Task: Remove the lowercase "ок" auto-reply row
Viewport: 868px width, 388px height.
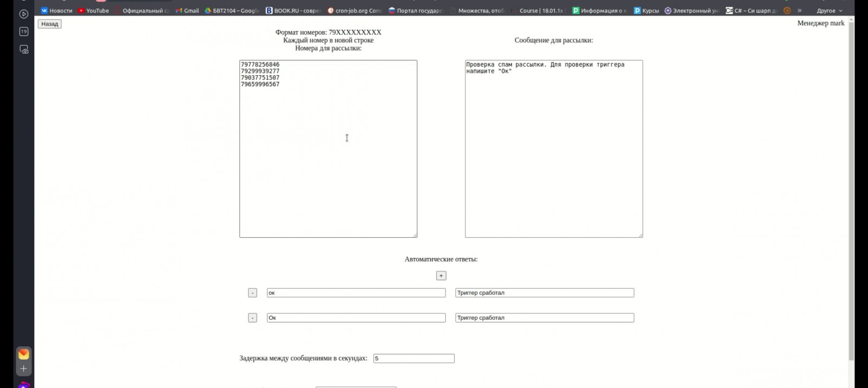Action: point(252,293)
